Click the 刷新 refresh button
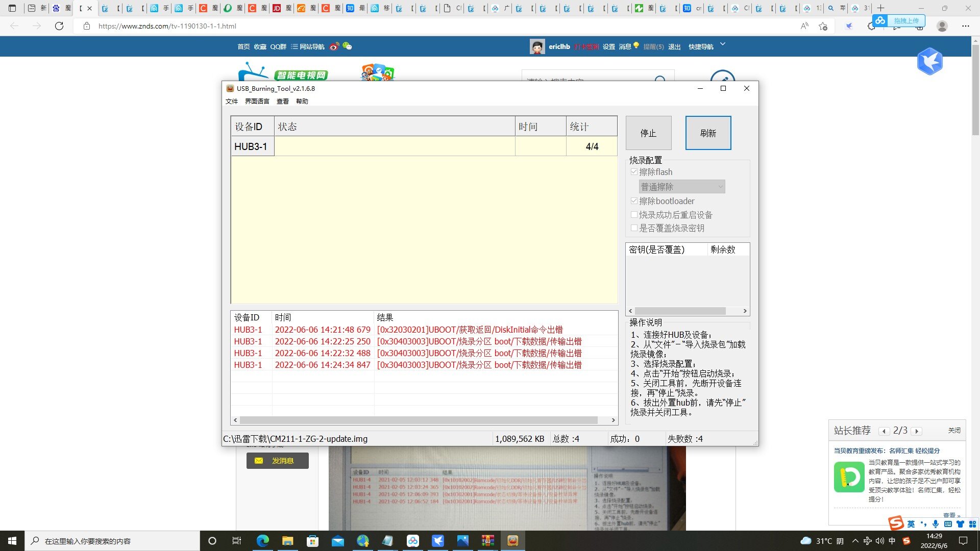 (708, 133)
